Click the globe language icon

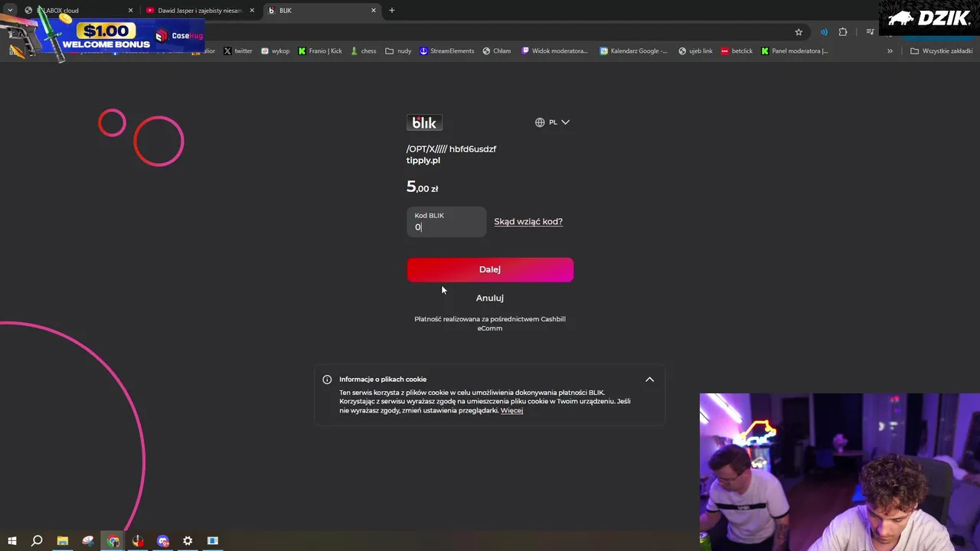click(x=540, y=122)
